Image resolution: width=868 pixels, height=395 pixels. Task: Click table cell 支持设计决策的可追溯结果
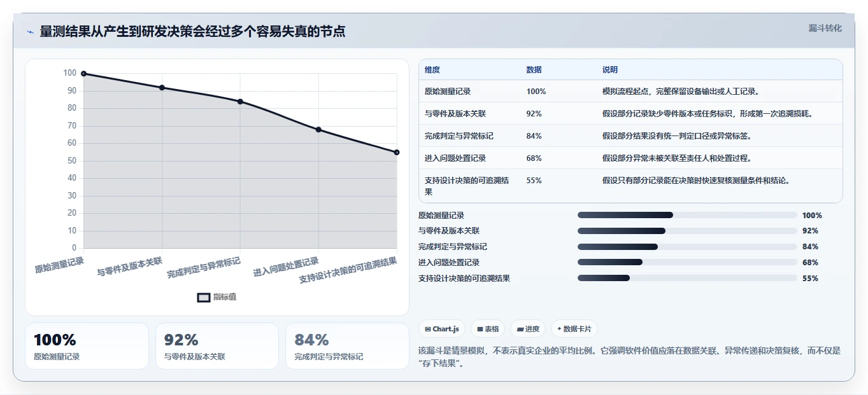point(467,186)
